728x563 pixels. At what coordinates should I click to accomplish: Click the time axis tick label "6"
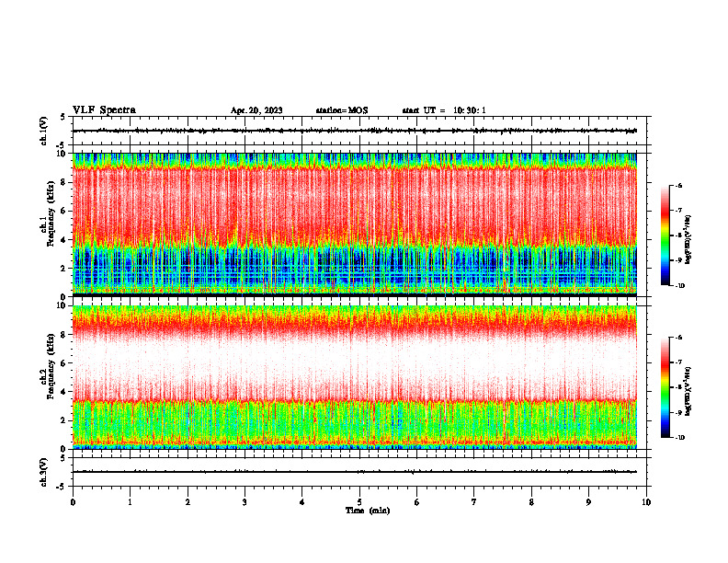417,502
